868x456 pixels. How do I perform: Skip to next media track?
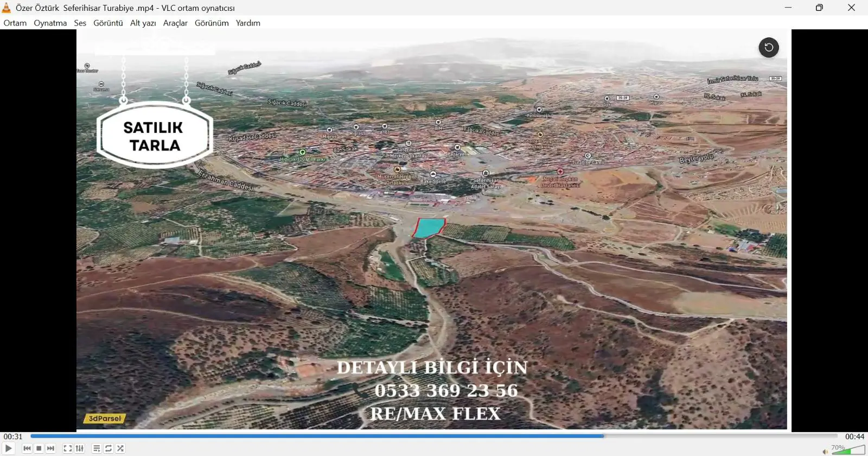tap(51, 448)
